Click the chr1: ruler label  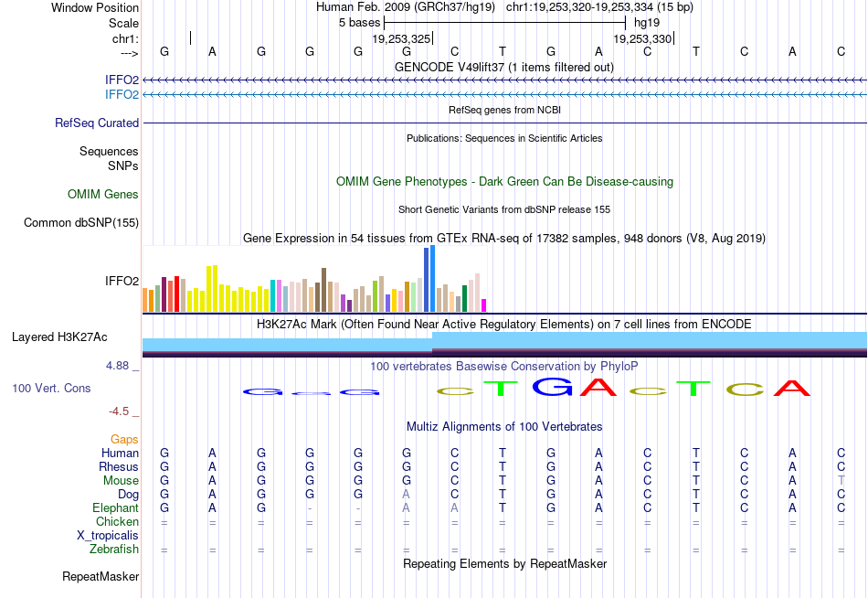[126, 38]
